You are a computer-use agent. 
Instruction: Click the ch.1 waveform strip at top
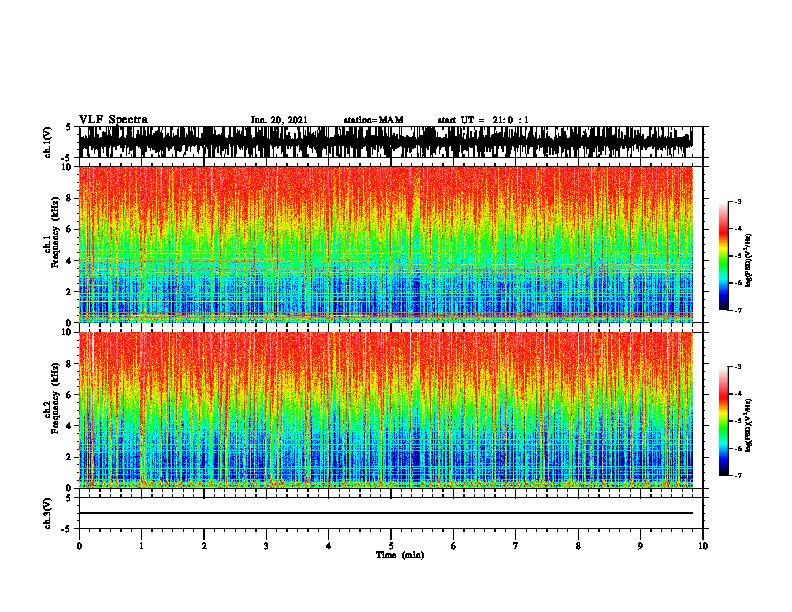pos(386,142)
